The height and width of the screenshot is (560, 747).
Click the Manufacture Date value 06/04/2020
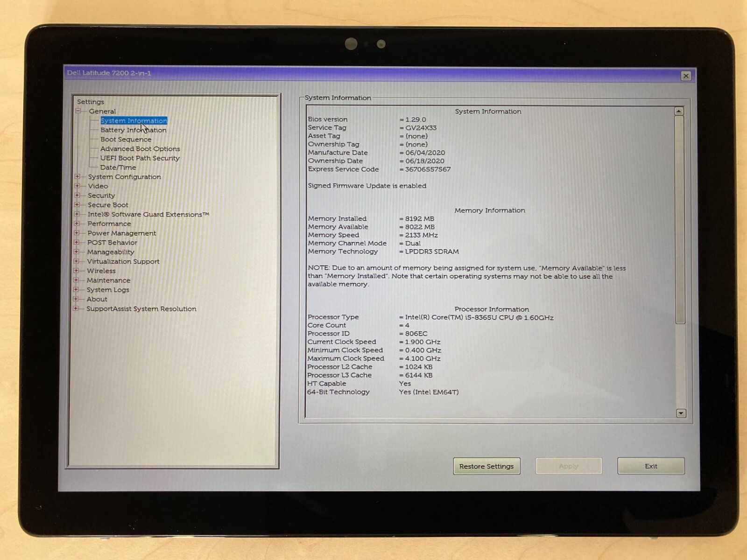click(x=425, y=153)
